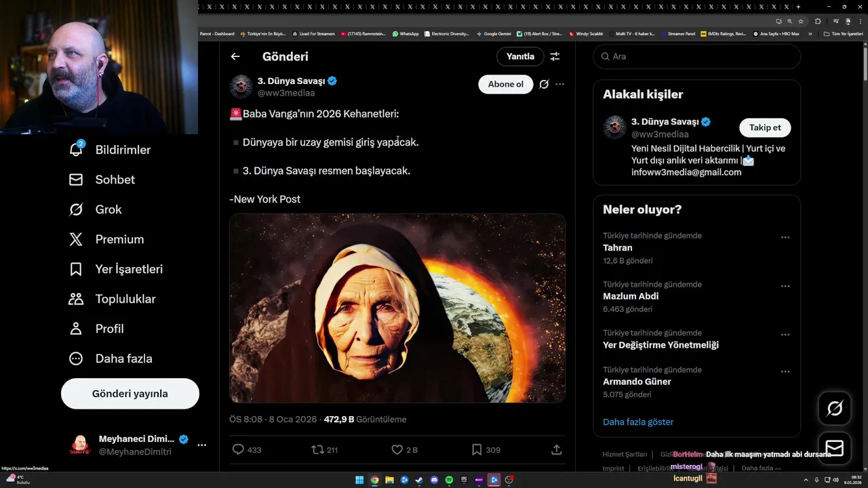The height and width of the screenshot is (488, 868).
Task: Show hidden system tray icons chevron
Action: (x=805, y=480)
